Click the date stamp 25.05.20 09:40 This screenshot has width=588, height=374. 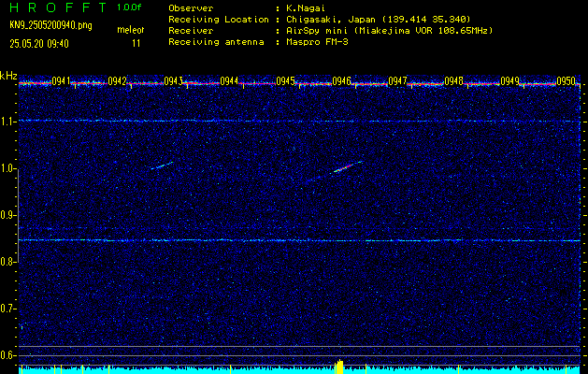[39, 44]
